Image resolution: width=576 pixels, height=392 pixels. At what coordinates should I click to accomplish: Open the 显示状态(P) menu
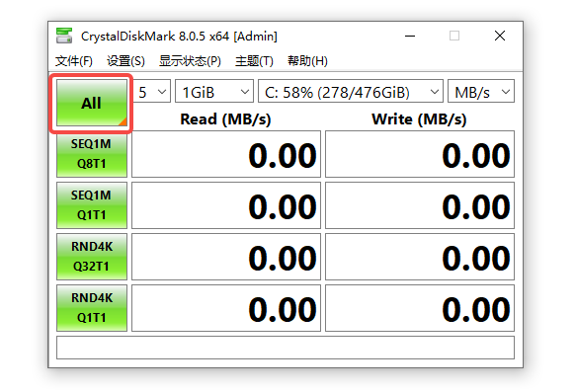click(x=190, y=61)
